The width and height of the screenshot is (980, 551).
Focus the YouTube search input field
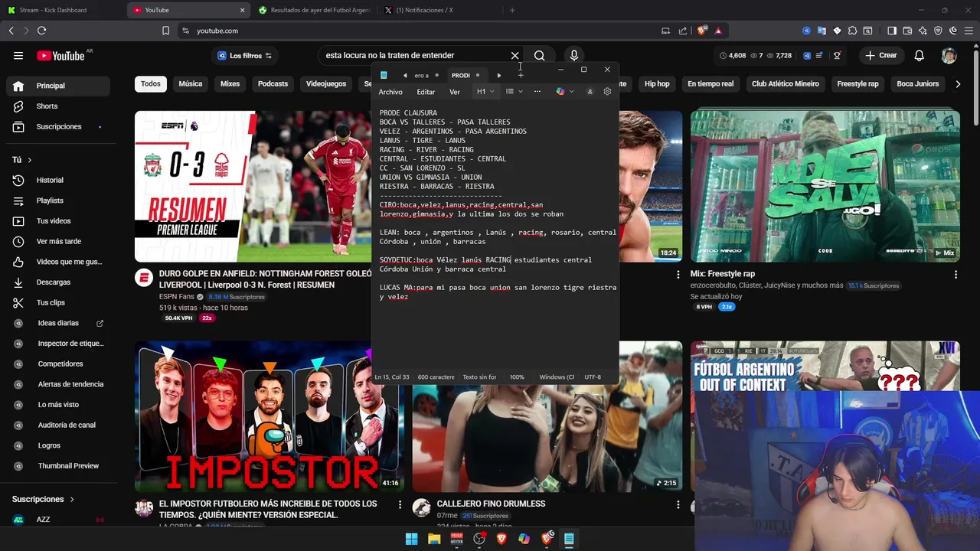coord(413,55)
